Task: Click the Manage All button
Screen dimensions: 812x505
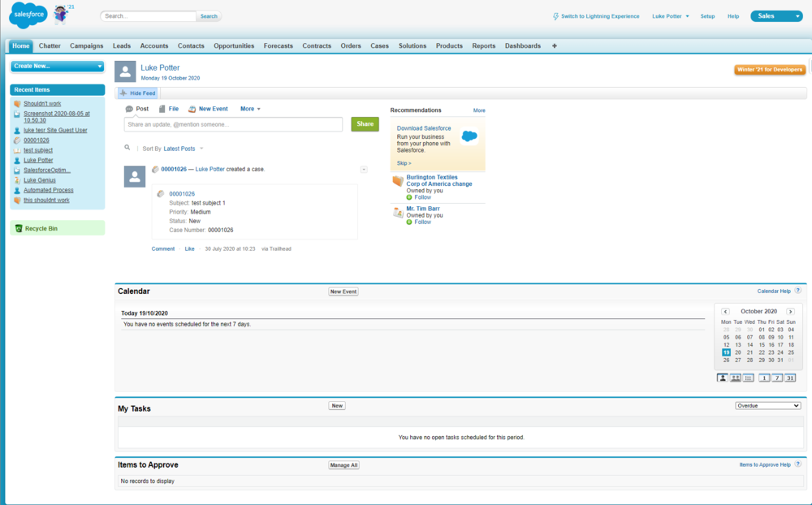Action: coord(343,465)
